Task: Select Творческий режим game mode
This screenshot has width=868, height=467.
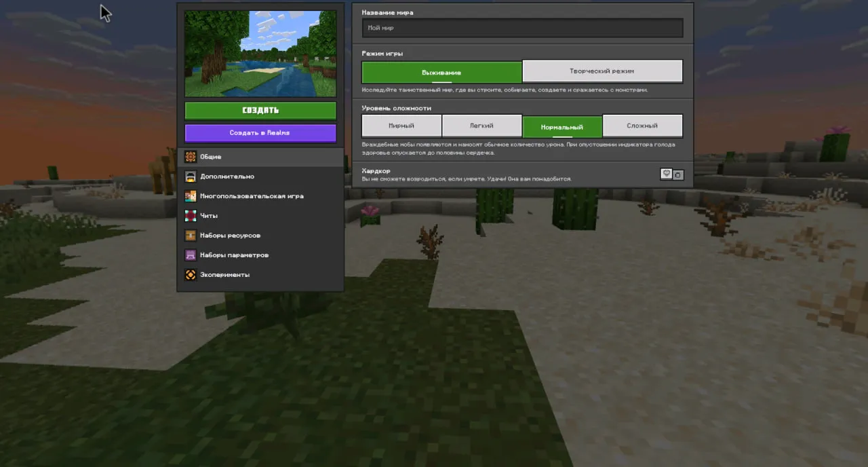Action: click(x=602, y=71)
